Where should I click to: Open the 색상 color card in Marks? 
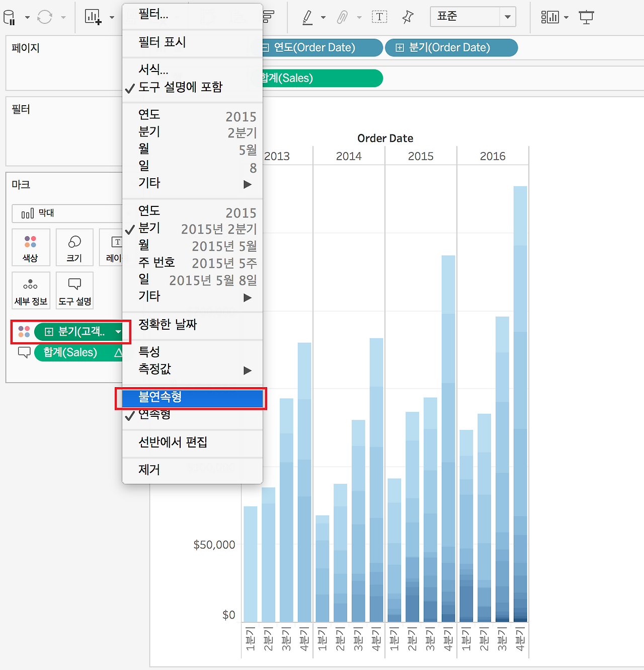pos(31,248)
